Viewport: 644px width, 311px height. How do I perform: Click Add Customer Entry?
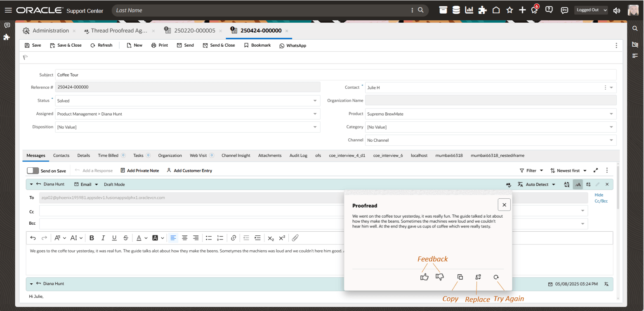(189, 171)
